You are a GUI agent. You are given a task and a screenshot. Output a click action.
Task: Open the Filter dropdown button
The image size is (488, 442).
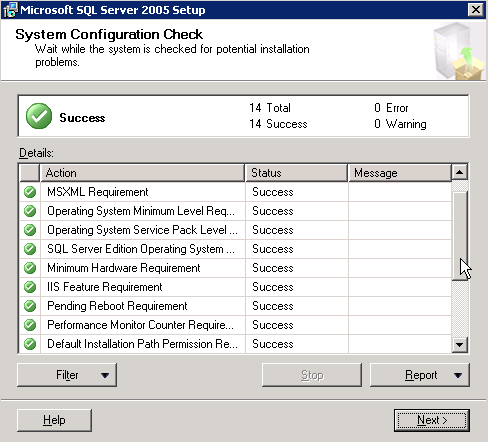coord(67,375)
